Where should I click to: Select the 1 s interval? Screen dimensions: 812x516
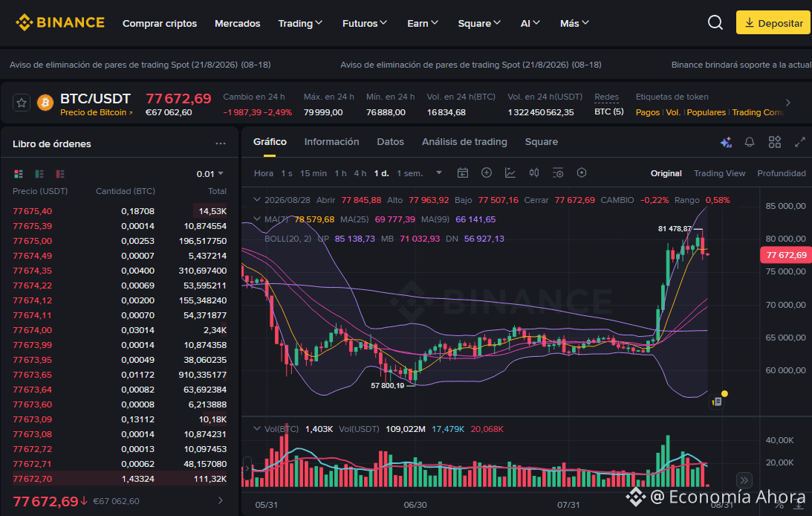click(x=287, y=173)
